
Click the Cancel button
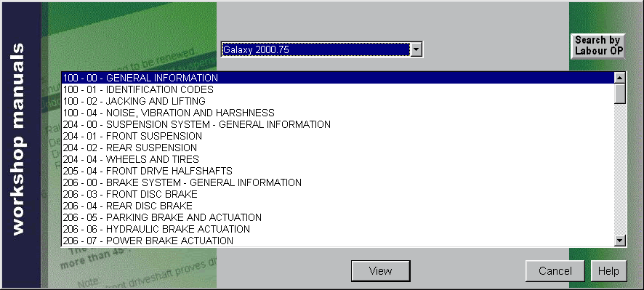coord(555,271)
